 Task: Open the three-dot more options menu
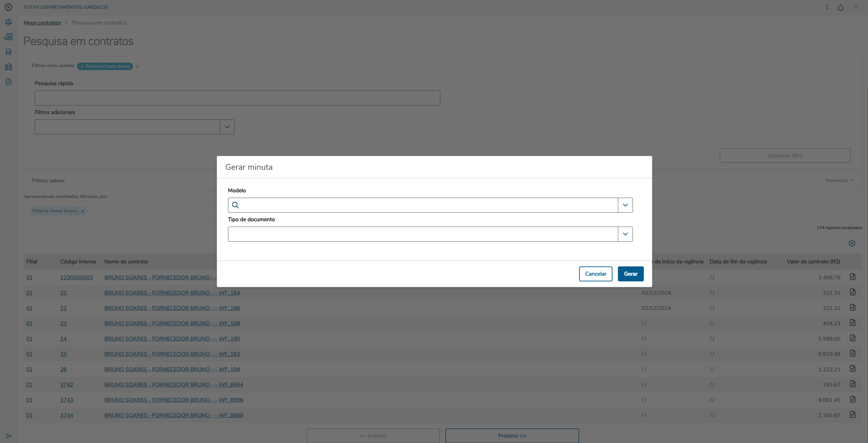pyautogui.click(x=827, y=7)
